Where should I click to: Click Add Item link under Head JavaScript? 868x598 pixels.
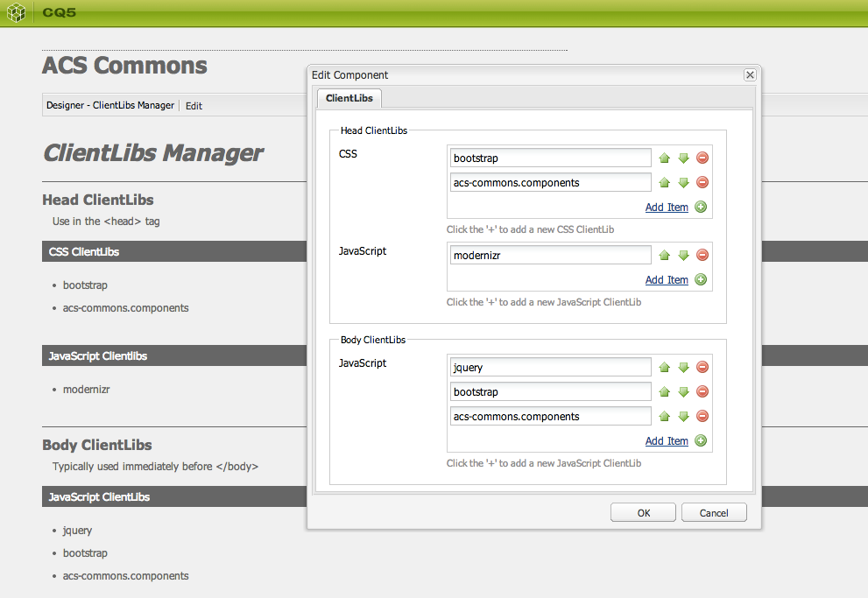667,280
